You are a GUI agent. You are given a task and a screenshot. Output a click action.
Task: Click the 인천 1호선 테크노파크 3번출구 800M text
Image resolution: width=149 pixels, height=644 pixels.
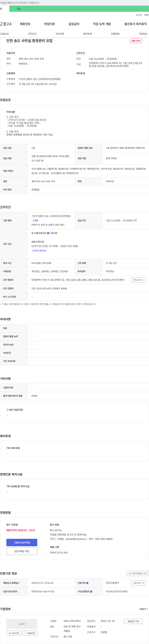point(49,289)
